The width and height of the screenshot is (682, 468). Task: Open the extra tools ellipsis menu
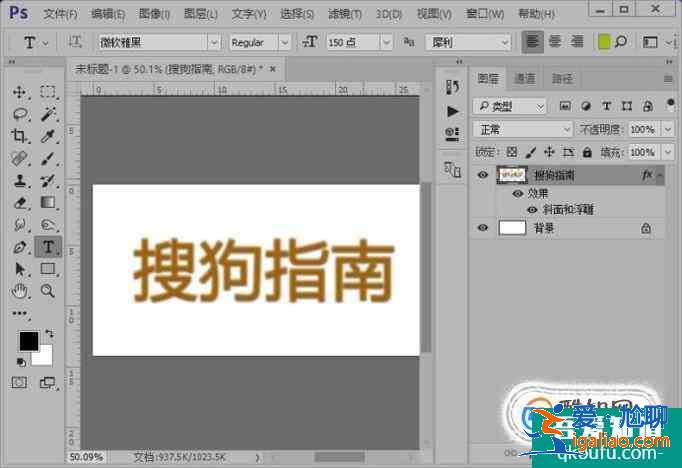coord(20,314)
